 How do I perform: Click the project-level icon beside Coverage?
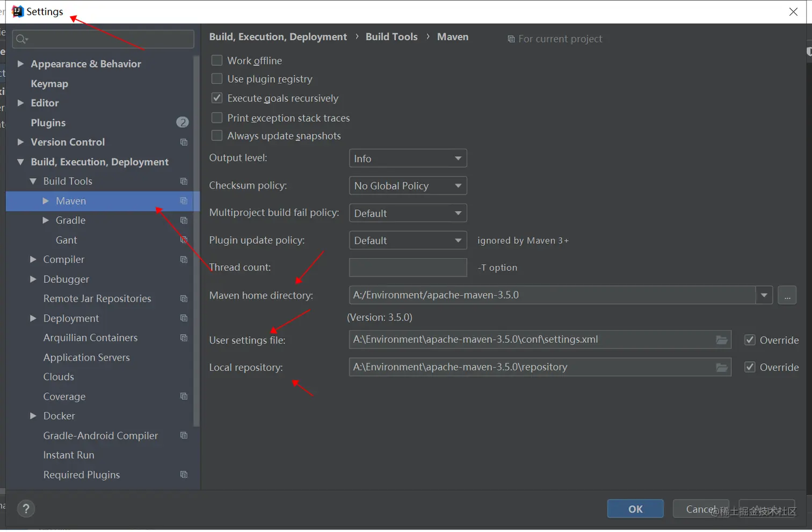point(184,397)
